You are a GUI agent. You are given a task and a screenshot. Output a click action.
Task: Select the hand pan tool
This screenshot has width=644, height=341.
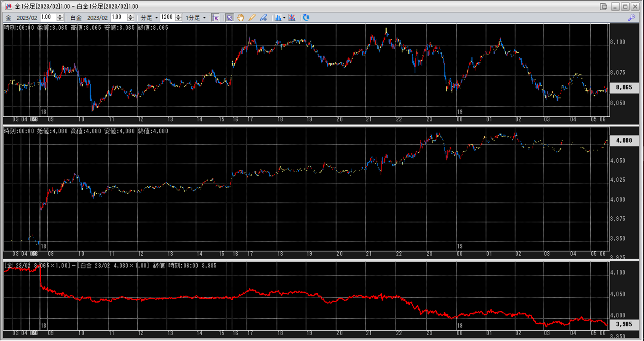click(x=241, y=18)
